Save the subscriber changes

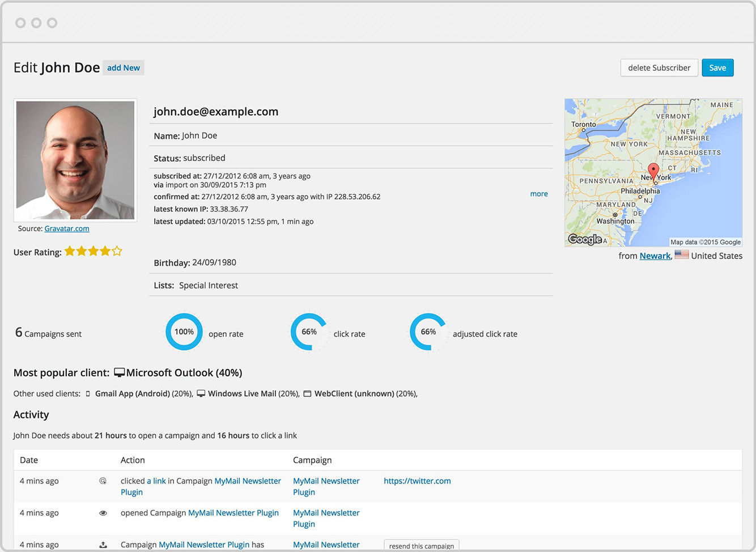717,67
